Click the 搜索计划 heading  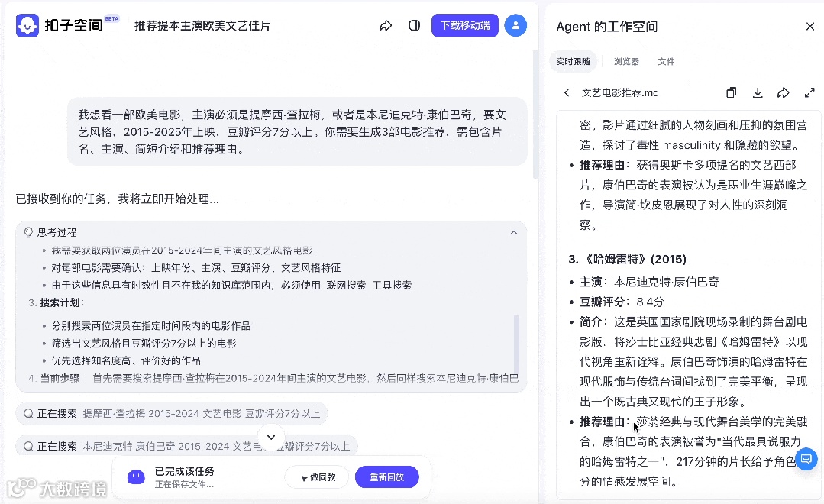click(62, 302)
